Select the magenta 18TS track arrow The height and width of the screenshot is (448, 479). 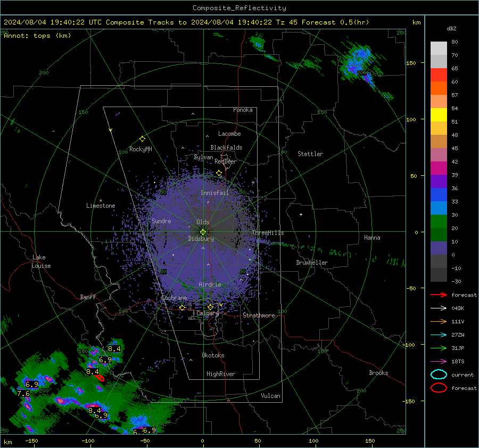tap(439, 362)
